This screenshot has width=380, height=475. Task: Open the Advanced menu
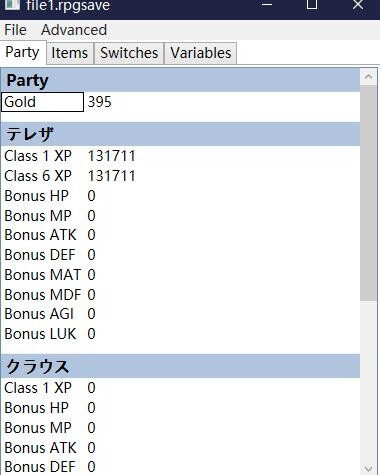pos(74,30)
